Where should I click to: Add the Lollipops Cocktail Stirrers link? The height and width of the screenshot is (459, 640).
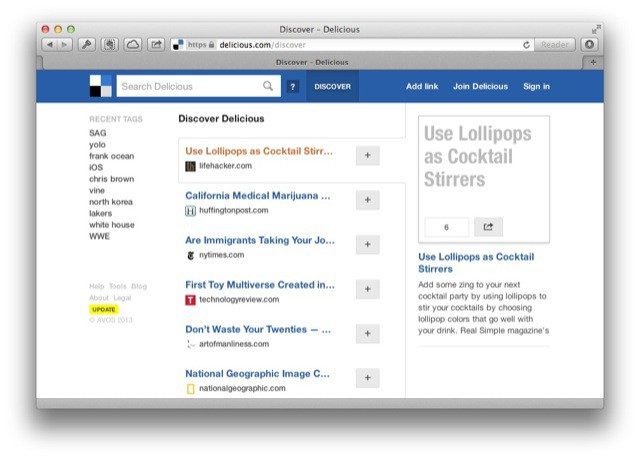click(367, 155)
